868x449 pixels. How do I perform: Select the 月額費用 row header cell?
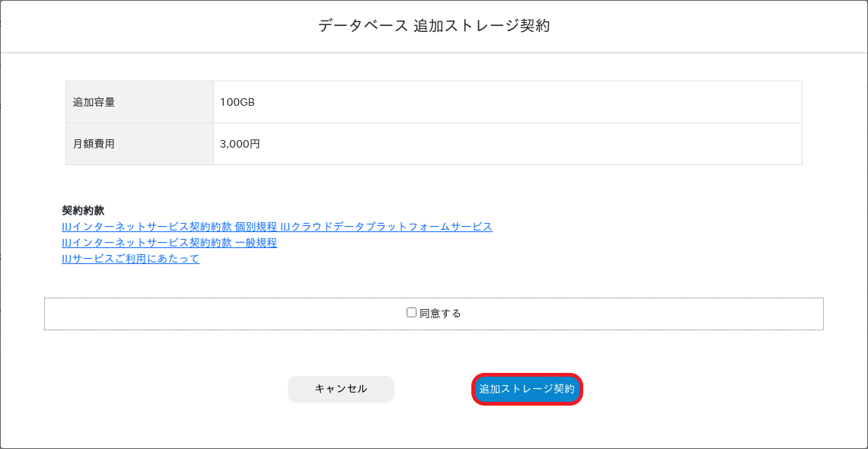[x=139, y=144]
